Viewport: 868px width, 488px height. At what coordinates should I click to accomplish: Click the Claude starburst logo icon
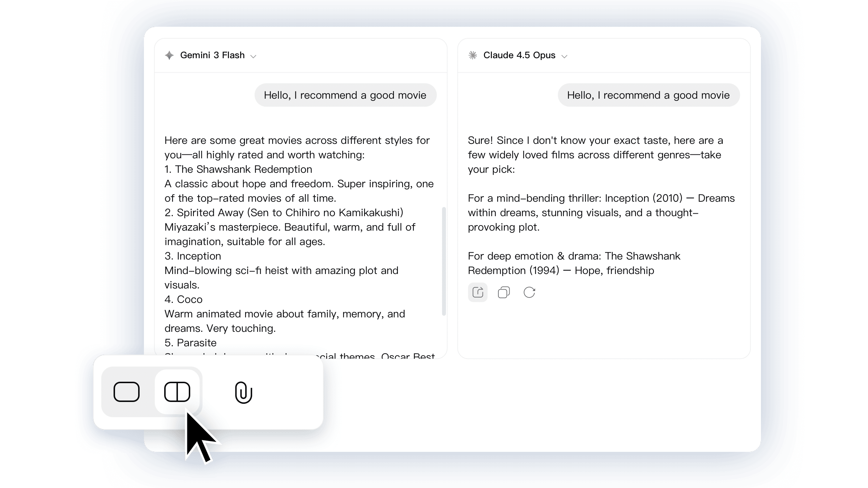click(x=473, y=55)
